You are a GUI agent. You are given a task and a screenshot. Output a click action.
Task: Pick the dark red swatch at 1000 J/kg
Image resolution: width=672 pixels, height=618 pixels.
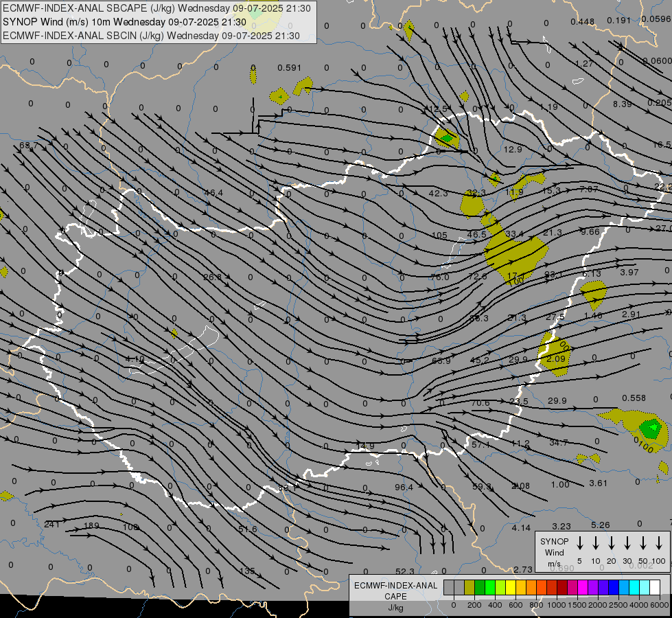(562, 588)
